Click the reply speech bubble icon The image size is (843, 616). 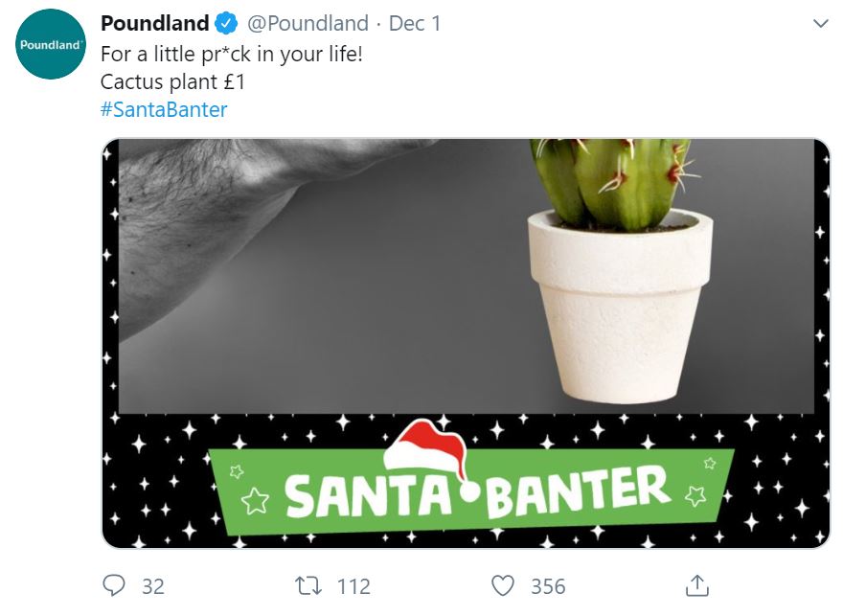(113, 585)
